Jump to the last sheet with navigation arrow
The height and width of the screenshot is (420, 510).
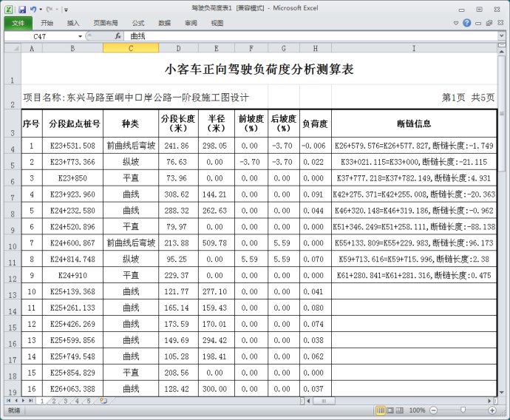pos(32,401)
